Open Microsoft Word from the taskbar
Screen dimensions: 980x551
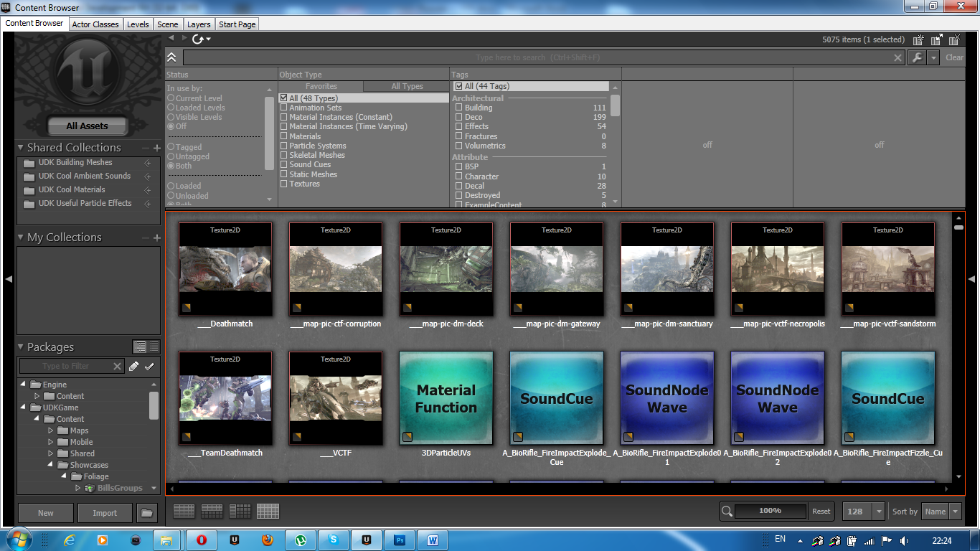point(433,540)
